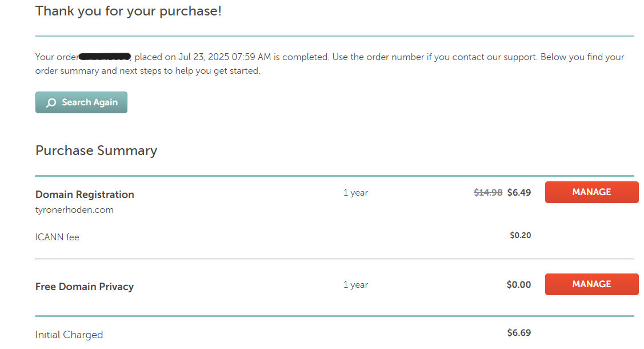Click the $0.00 domain privacy price
This screenshot has width=644, height=349.
519,284
